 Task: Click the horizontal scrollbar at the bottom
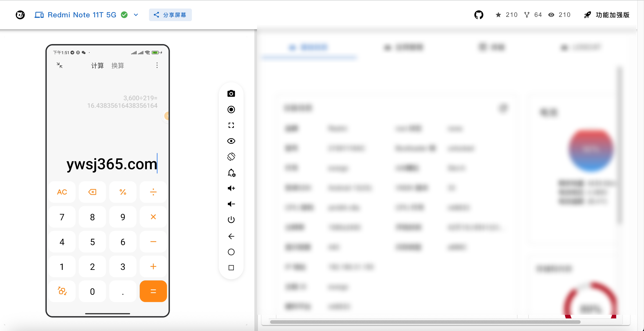425,322
